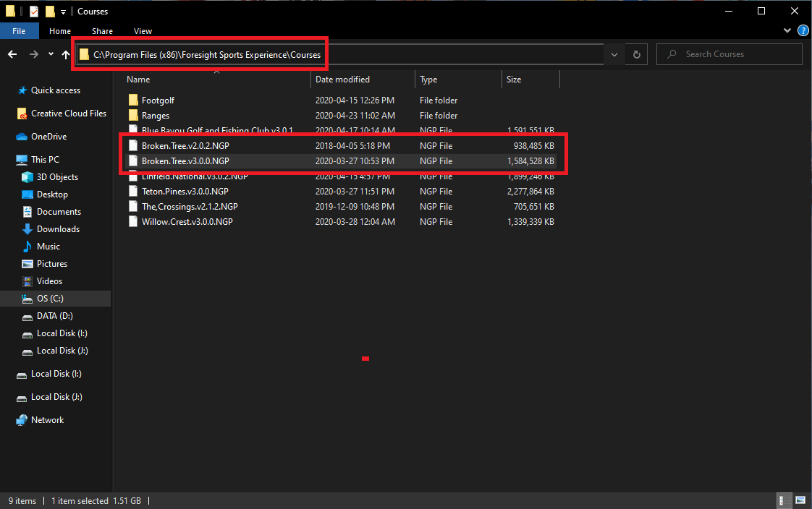Open Videos folder in sidebar
The width and height of the screenshot is (812, 509).
pos(49,281)
